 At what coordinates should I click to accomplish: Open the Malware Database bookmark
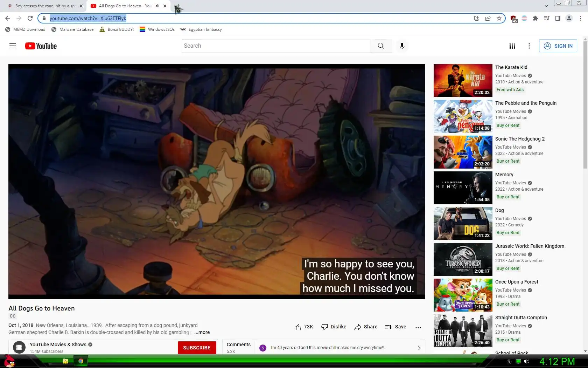tap(72, 29)
